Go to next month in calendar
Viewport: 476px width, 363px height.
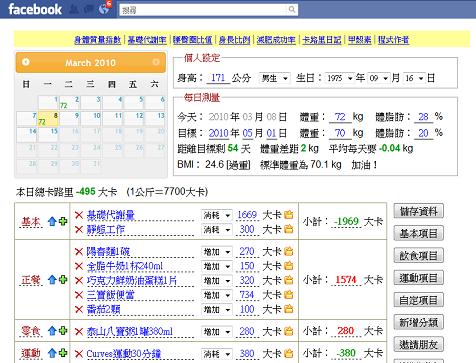tap(156, 62)
